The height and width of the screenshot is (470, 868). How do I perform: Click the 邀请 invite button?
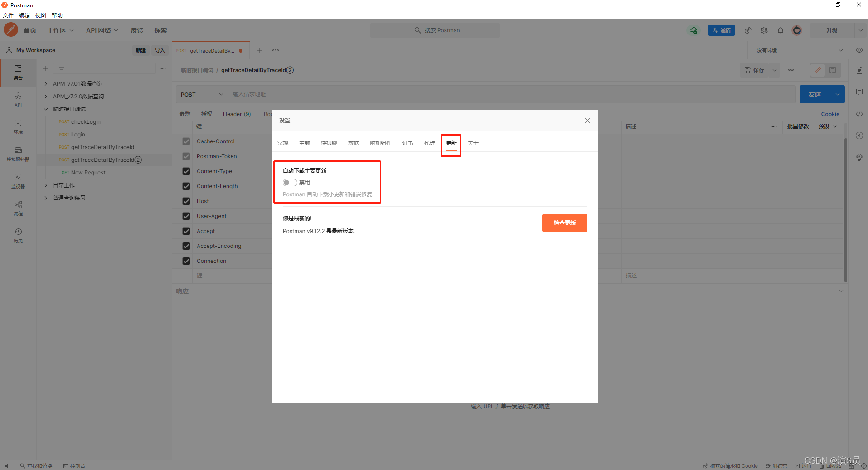[722, 30]
